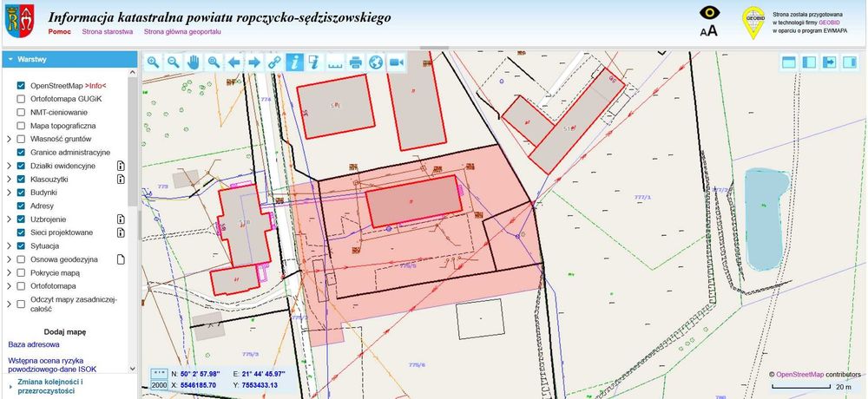Click the right sidebar layout icon
Image resolution: width=868 pixels, height=399 pixels.
pos(850,62)
